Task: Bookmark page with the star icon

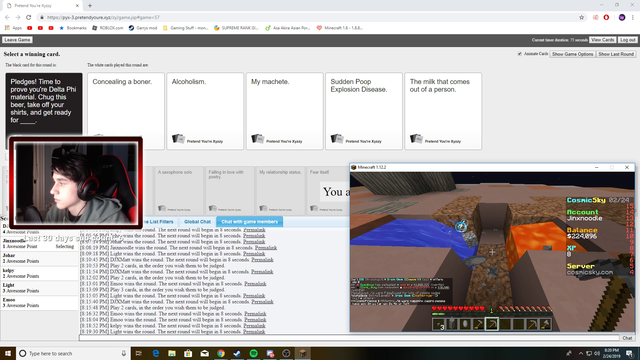Action: tap(582, 18)
